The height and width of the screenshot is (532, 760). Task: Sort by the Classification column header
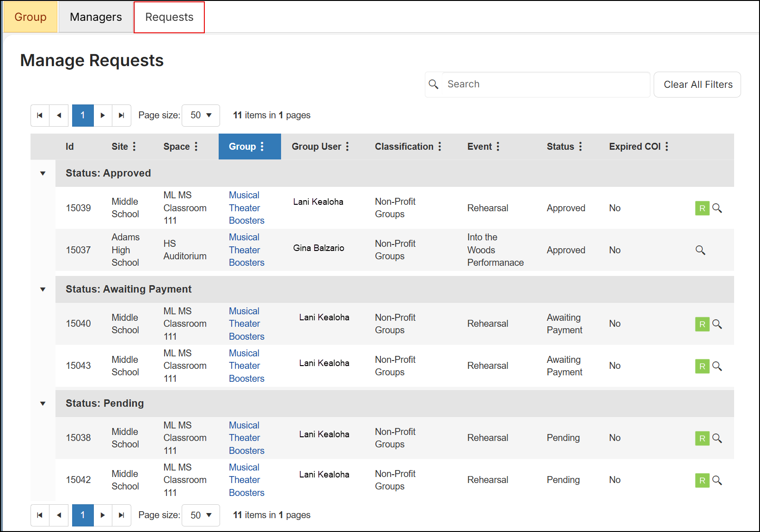(404, 147)
